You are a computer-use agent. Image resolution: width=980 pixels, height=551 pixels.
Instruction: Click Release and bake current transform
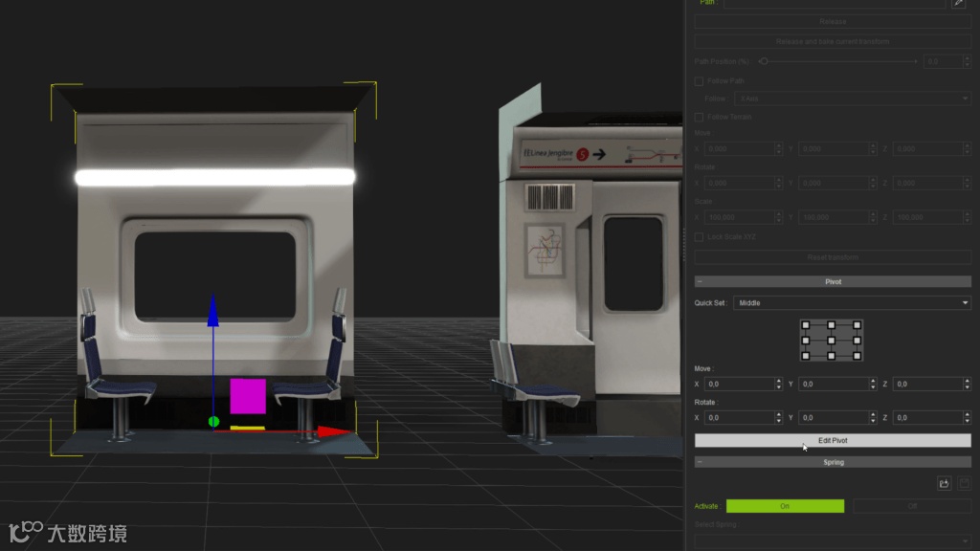coord(833,42)
